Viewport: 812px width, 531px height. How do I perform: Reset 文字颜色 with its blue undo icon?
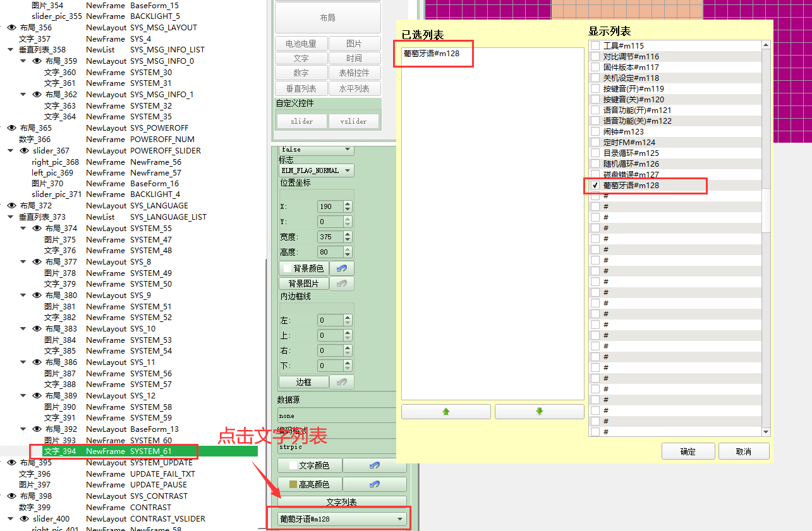[x=375, y=465]
